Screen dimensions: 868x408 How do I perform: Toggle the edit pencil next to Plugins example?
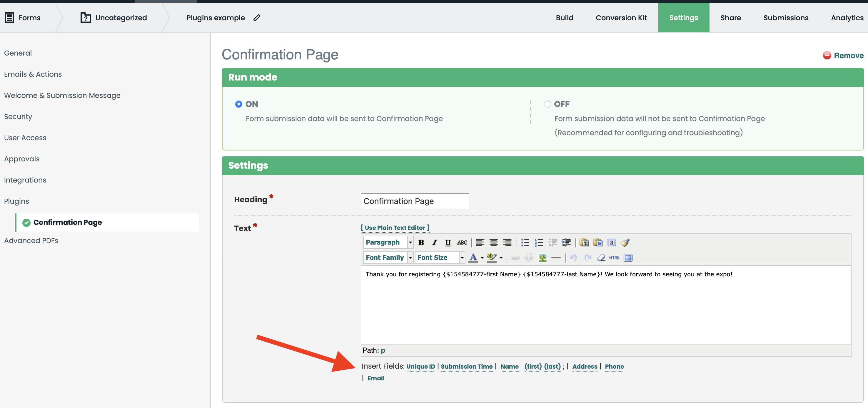click(257, 18)
